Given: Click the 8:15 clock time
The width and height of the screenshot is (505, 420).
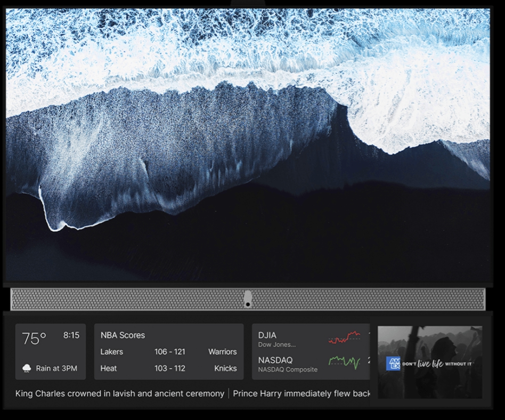Looking at the screenshot, I should pyautogui.click(x=71, y=335).
